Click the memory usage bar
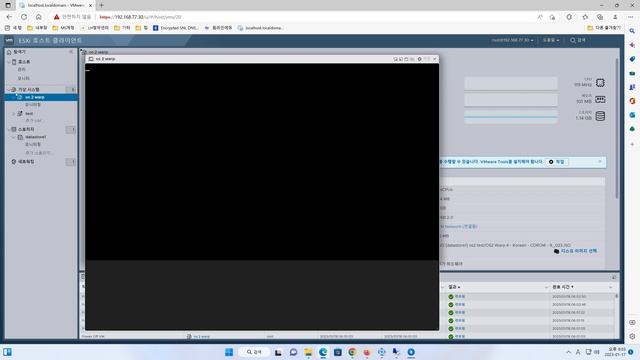Image resolution: width=640 pixels, height=360 pixels. [511, 100]
